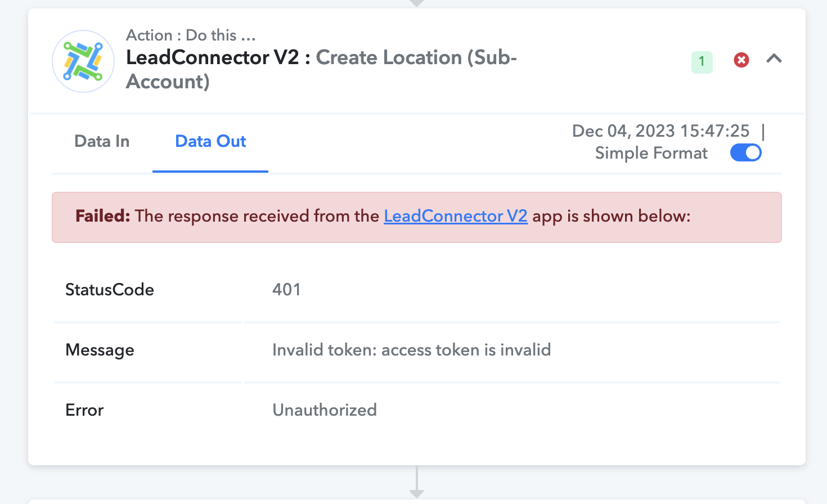Click the green step number badge
Viewport: 827px width, 504px height.
click(702, 61)
